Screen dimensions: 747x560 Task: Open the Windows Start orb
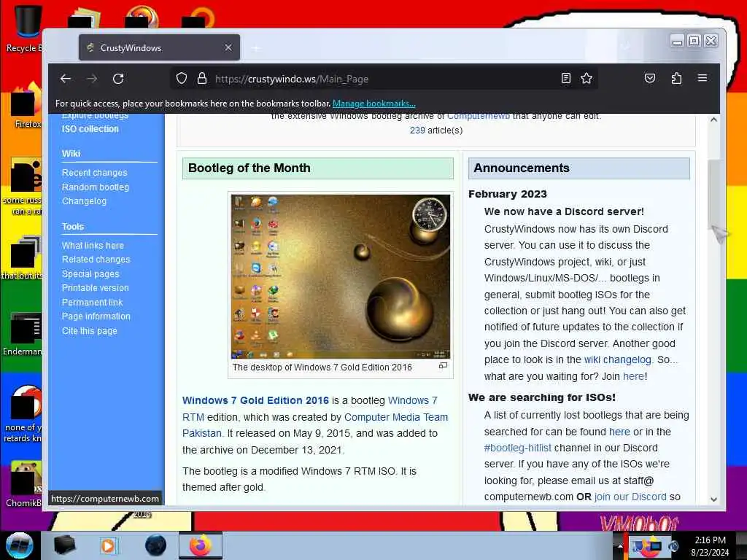19,545
